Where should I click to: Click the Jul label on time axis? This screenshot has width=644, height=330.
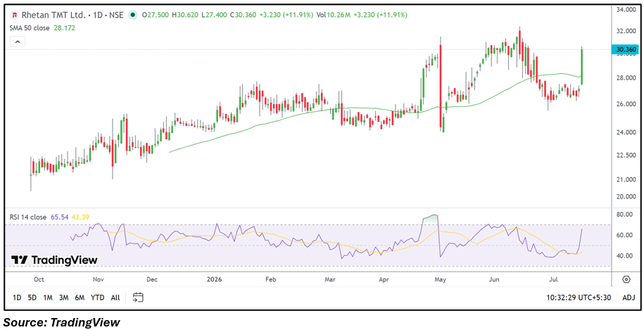553,279
